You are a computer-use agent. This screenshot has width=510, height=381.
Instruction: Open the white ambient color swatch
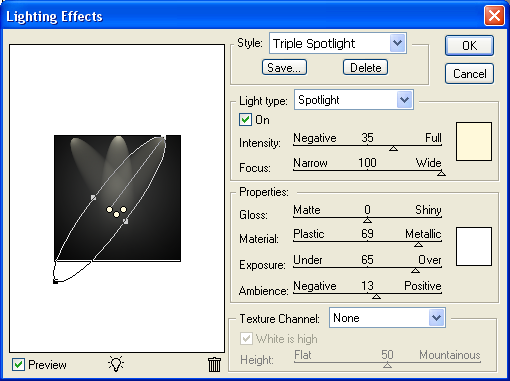[474, 246]
